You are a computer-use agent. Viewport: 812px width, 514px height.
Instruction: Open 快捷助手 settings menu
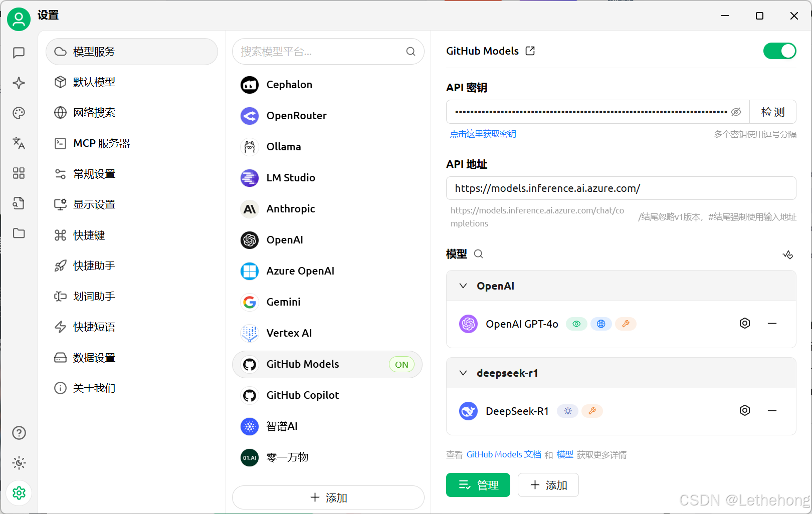click(x=132, y=266)
